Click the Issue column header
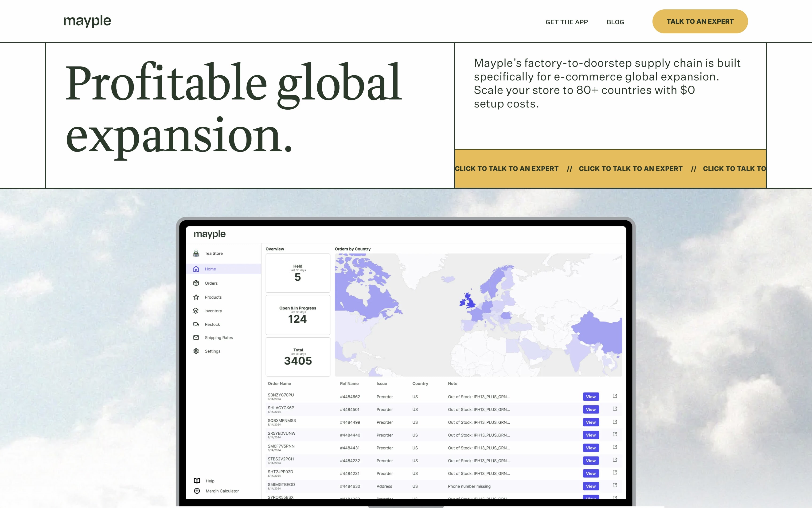The height and width of the screenshot is (508, 812). point(382,383)
